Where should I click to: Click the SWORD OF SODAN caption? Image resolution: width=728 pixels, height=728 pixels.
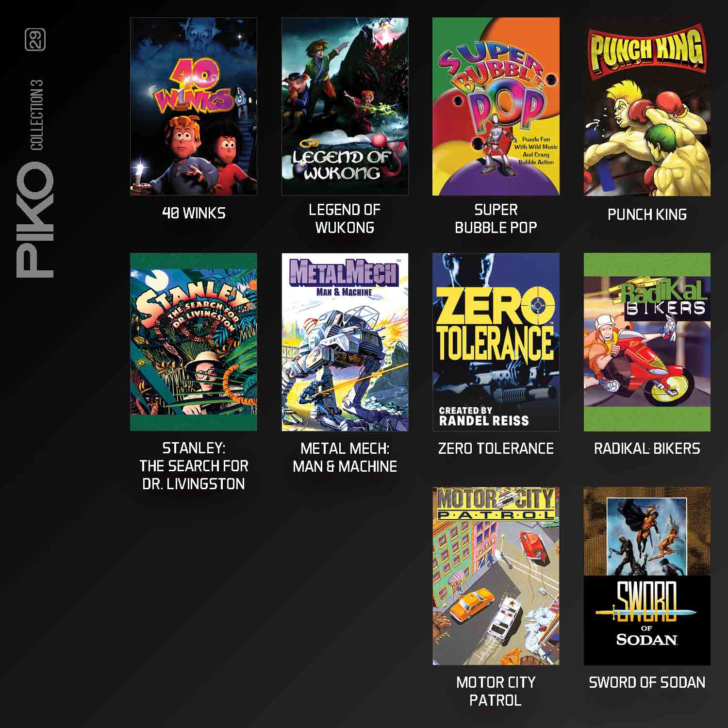pyautogui.click(x=647, y=682)
